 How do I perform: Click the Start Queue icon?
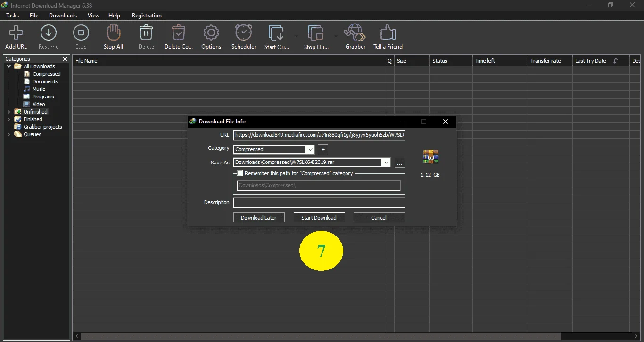tap(276, 33)
